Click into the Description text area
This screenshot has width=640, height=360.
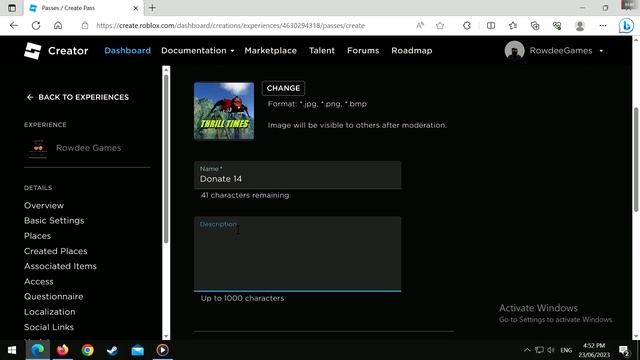coord(298,254)
